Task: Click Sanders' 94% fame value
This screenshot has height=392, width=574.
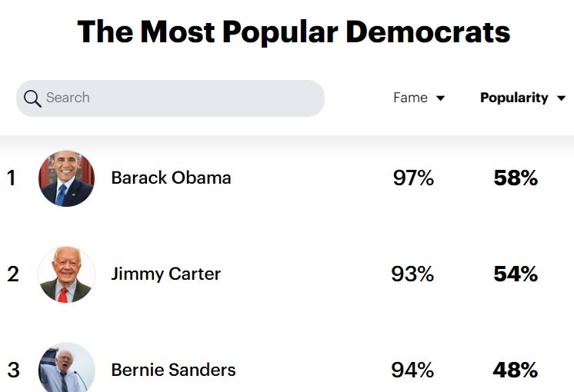Action: point(413,370)
